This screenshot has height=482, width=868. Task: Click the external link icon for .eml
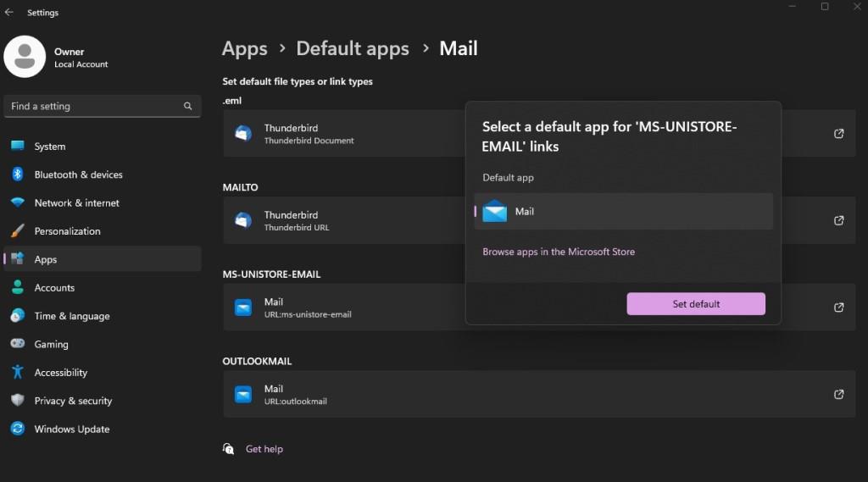(x=838, y=133)
